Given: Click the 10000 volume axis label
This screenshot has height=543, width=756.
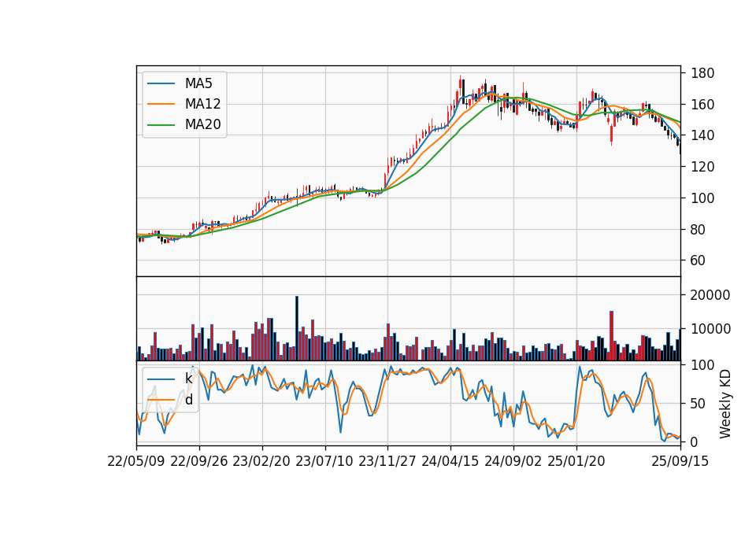Looking at the screenshot, I should point(710,329).
